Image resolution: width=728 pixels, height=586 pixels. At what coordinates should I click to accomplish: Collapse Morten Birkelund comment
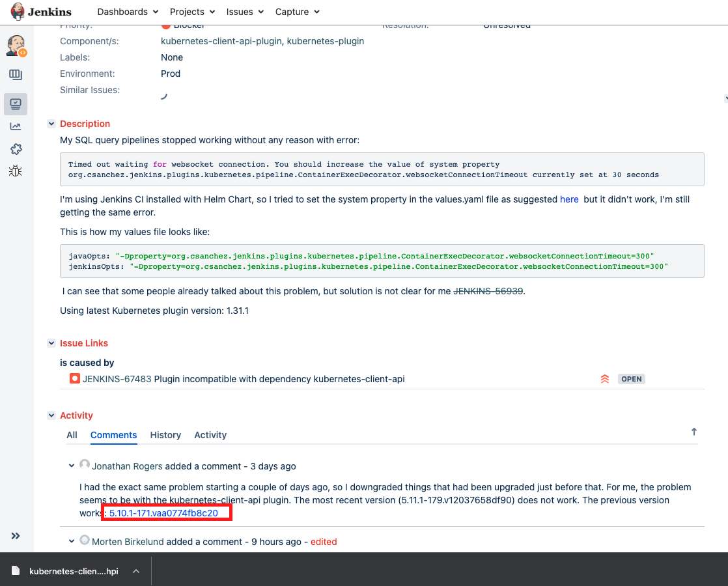point(72,542)
